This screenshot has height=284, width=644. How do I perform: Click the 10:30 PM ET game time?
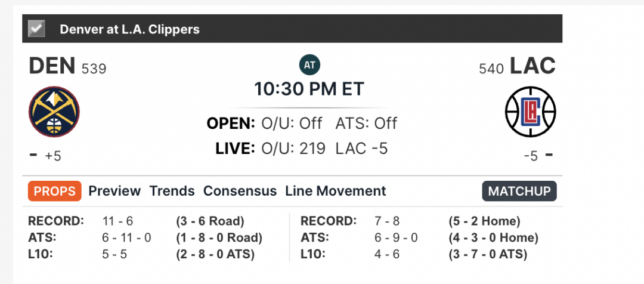[x=309, y=89]
